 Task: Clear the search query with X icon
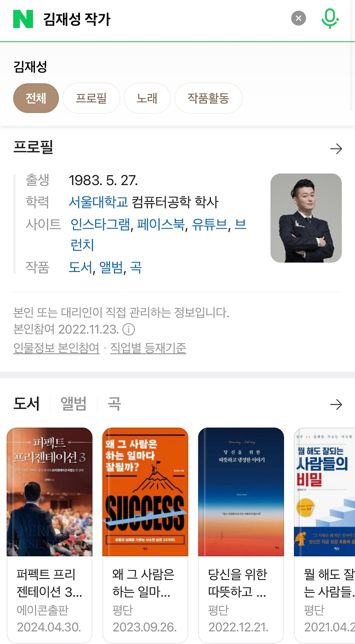(298, 18)
